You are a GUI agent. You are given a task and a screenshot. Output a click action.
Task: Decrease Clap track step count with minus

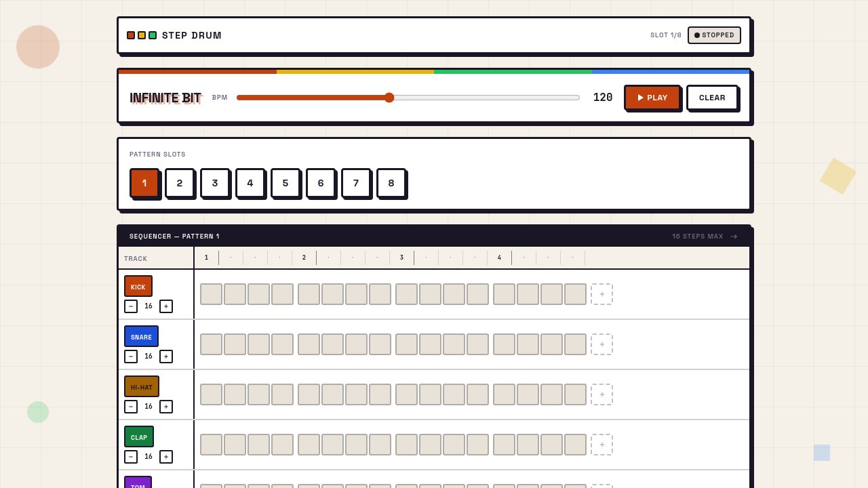pyautogui.click(x=131, y=457)
